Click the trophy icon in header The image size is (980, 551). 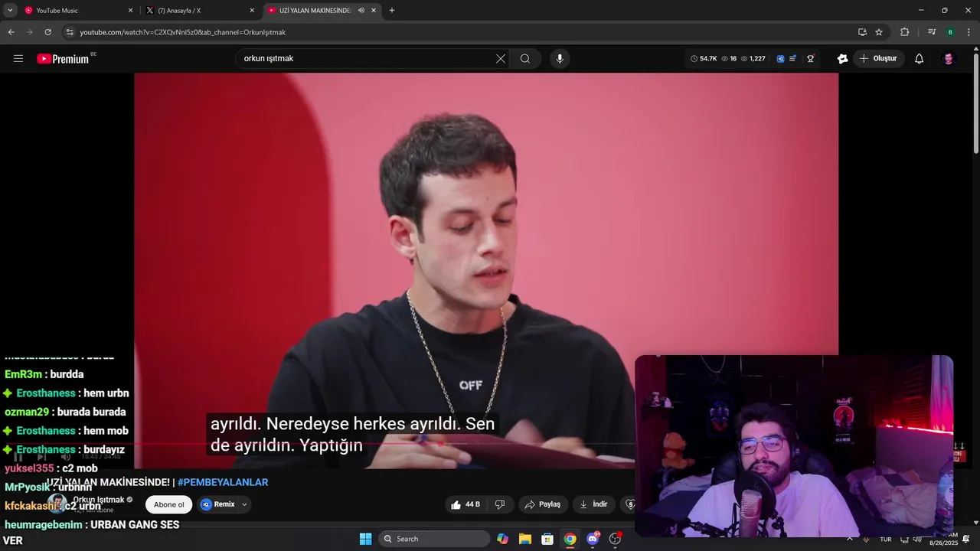(810, 59)
